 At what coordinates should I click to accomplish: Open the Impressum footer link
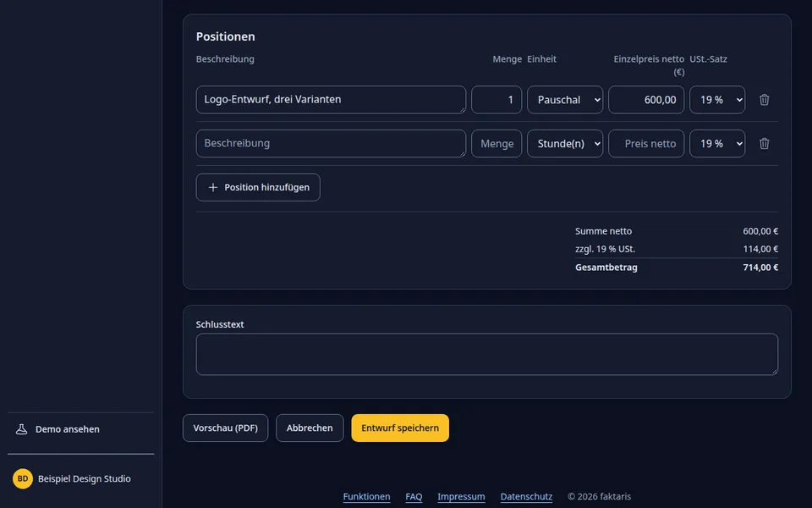coord(462,497)
